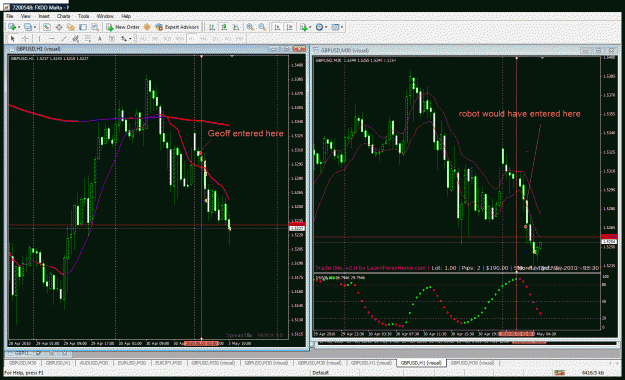Switch to candlestick chart display
The height and width of the screenshot is (380, 625).
224,27
